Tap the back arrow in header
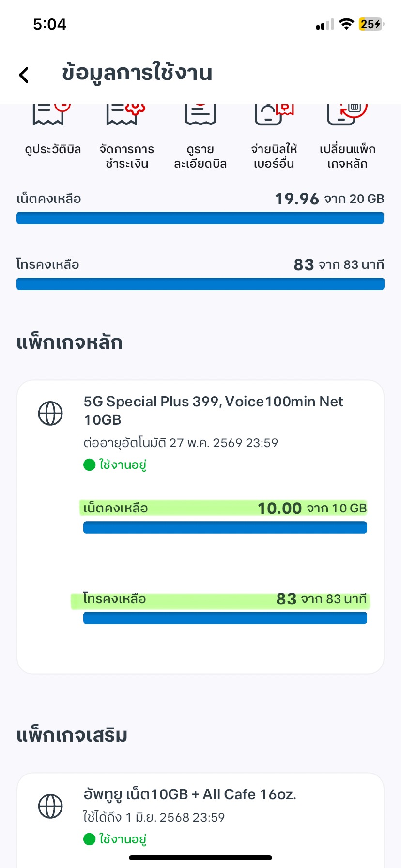The image size is (401, 868). coord(24,75)
